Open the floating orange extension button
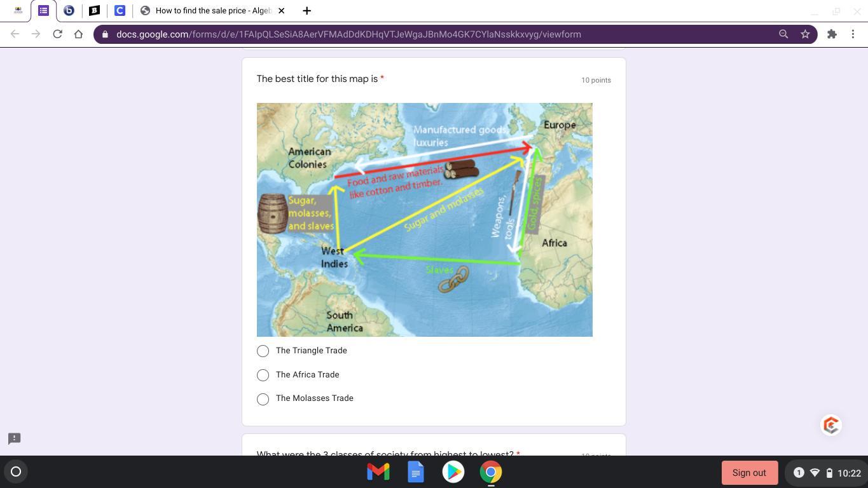The image size is (868, 488). (831, 425)
